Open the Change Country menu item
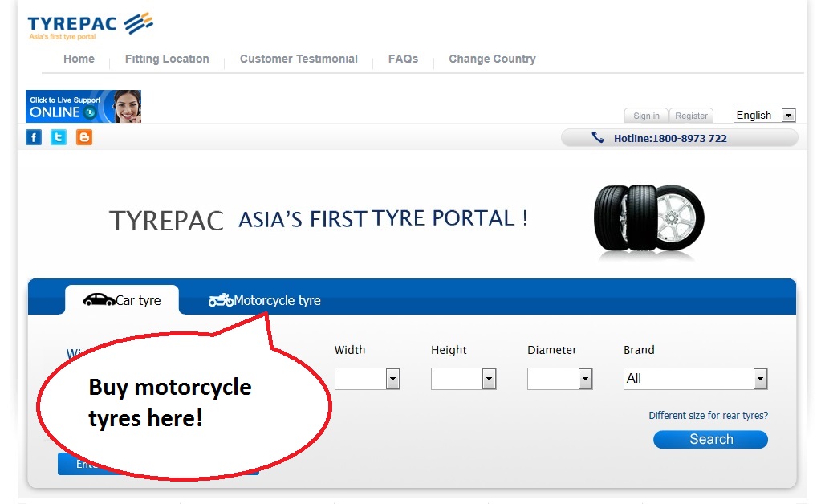 [x=491, y=59]
